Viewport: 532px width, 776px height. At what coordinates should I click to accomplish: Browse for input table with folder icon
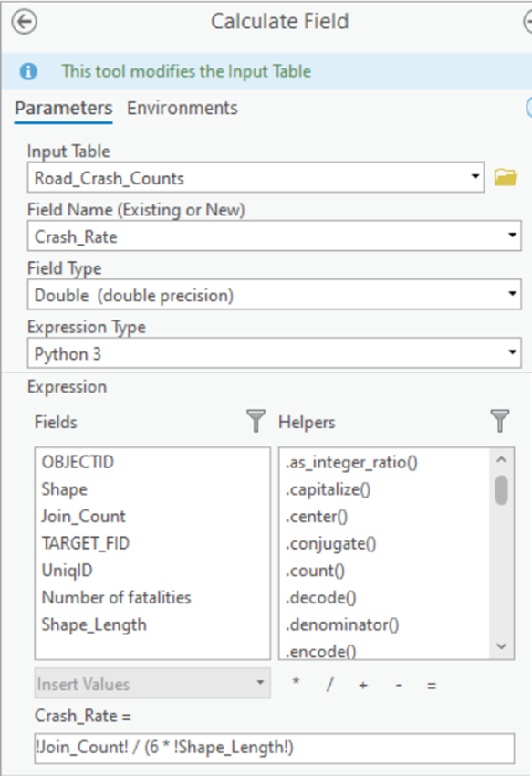[506, 177]
